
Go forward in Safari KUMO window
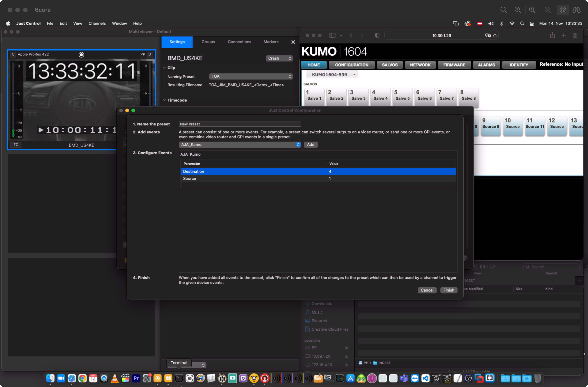tap(362, 36)
